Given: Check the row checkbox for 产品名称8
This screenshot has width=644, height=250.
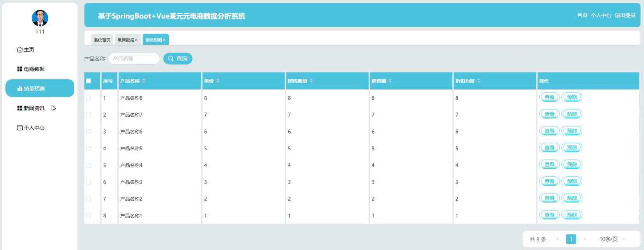Looking at the screenshot, I should coord(88,98).
